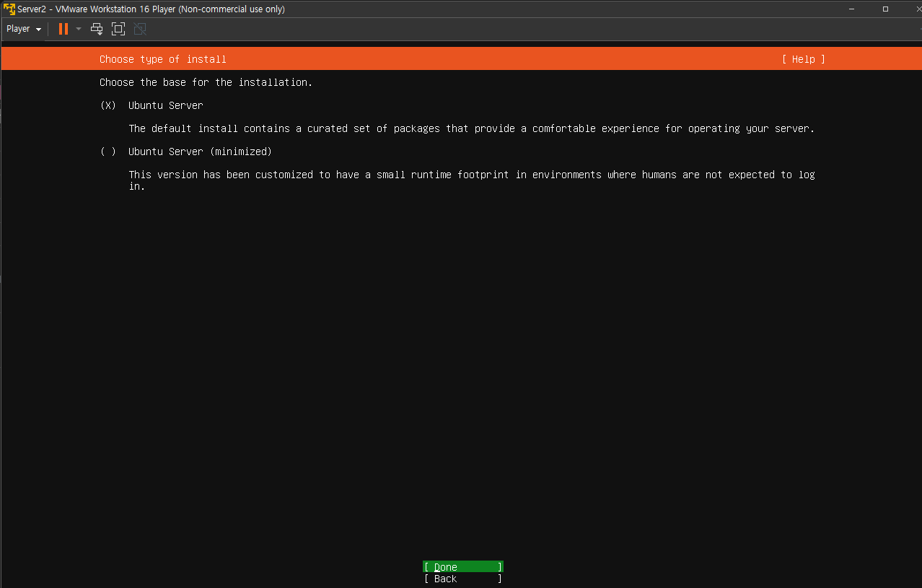Click the 'Choose type of install' header text

tap(163, 59)
